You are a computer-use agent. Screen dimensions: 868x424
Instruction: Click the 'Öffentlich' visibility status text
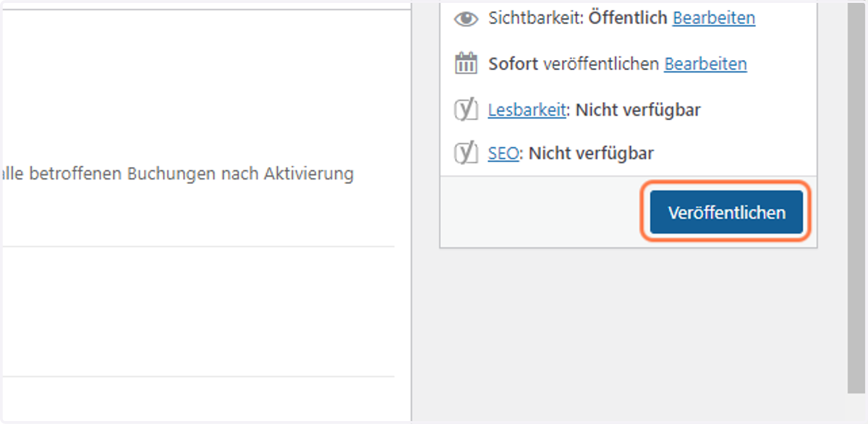click(x=628, y=18)
